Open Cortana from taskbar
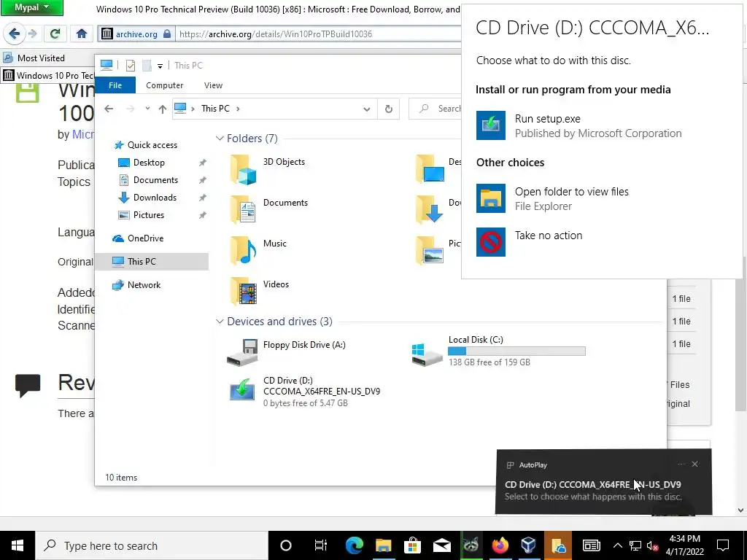 click(x=286, y=545)
